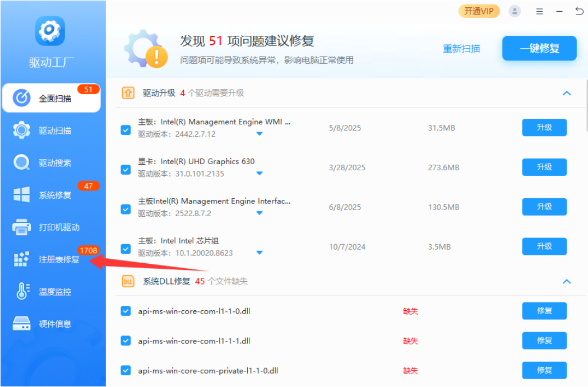Click the vertical scrollbar on right edge

(586, 106)
